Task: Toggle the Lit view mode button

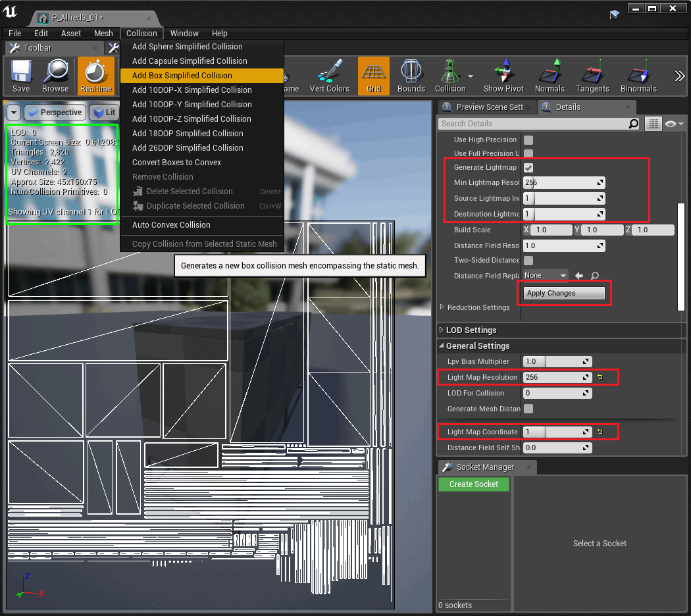Action: point(105,113)
